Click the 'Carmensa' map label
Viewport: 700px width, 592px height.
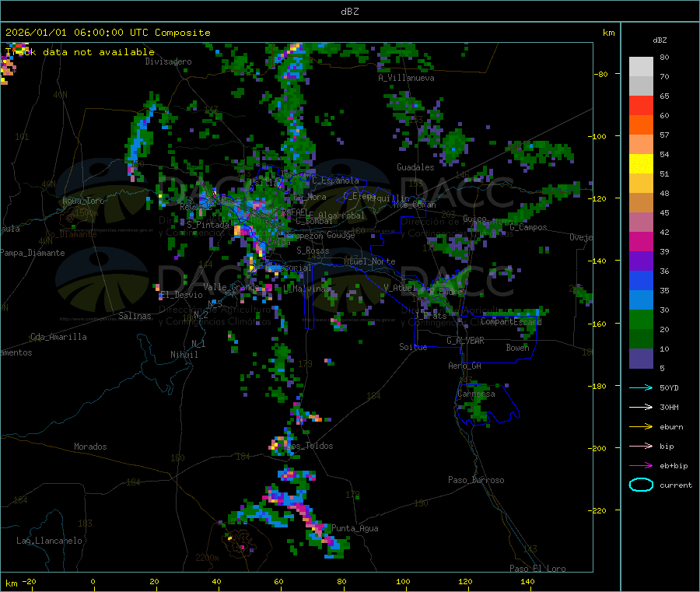click(x=476, y=394)
